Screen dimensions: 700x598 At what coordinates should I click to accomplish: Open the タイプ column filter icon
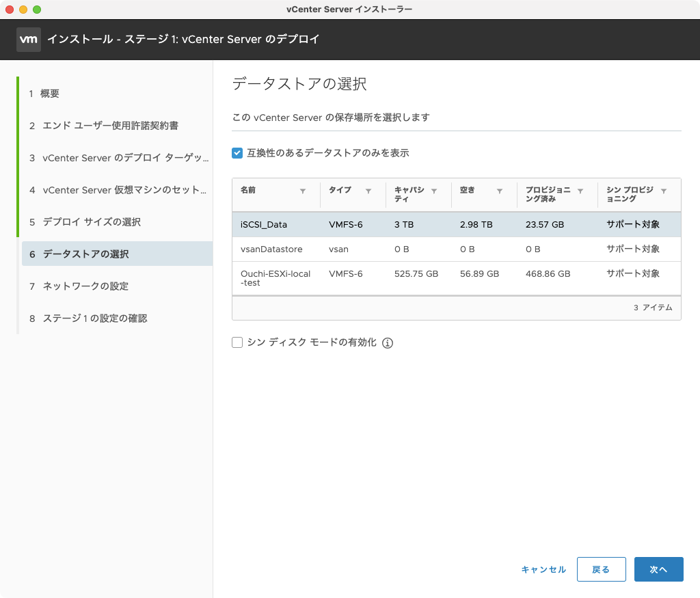click(x=368, y=192)
